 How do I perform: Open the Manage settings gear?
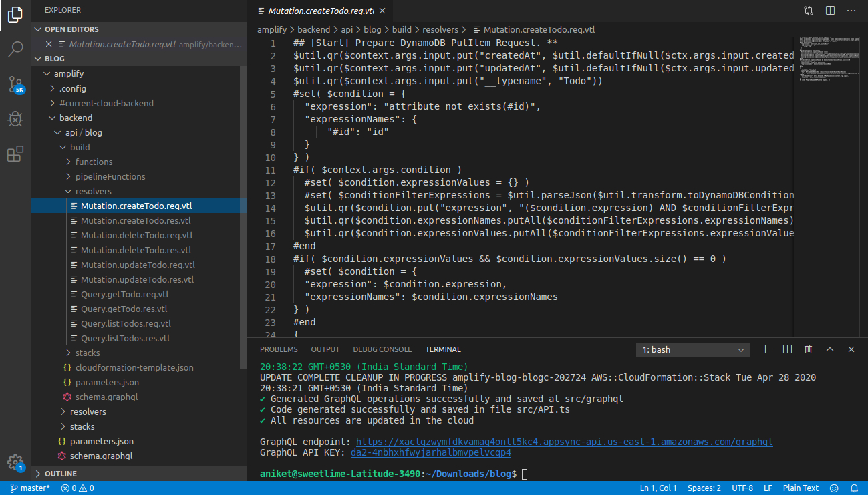click(x=15, y=462)
